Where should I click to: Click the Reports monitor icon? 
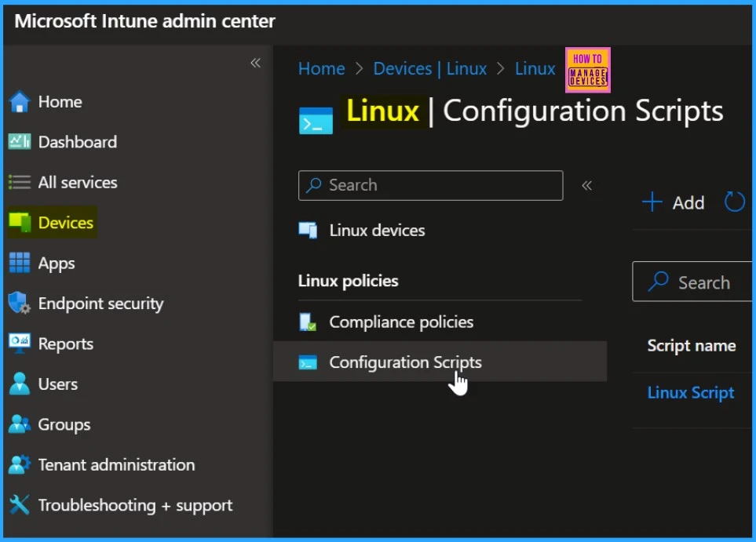pos(20,344)
